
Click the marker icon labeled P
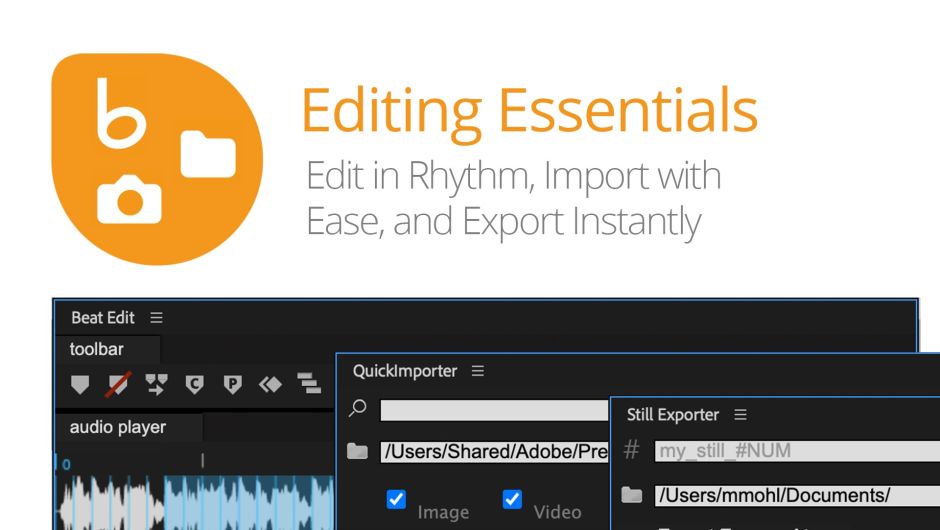[232, 384]
